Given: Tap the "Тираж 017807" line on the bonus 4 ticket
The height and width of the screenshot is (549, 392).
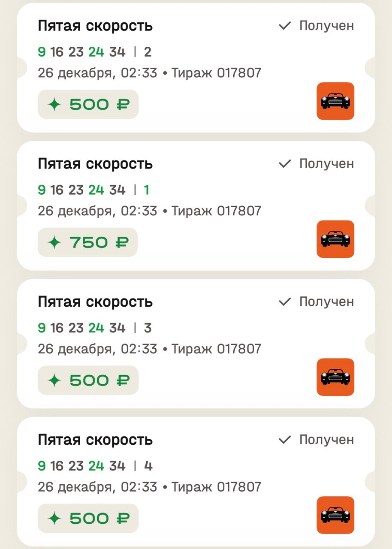Looking at the screenshot, I should coord(216,487).
